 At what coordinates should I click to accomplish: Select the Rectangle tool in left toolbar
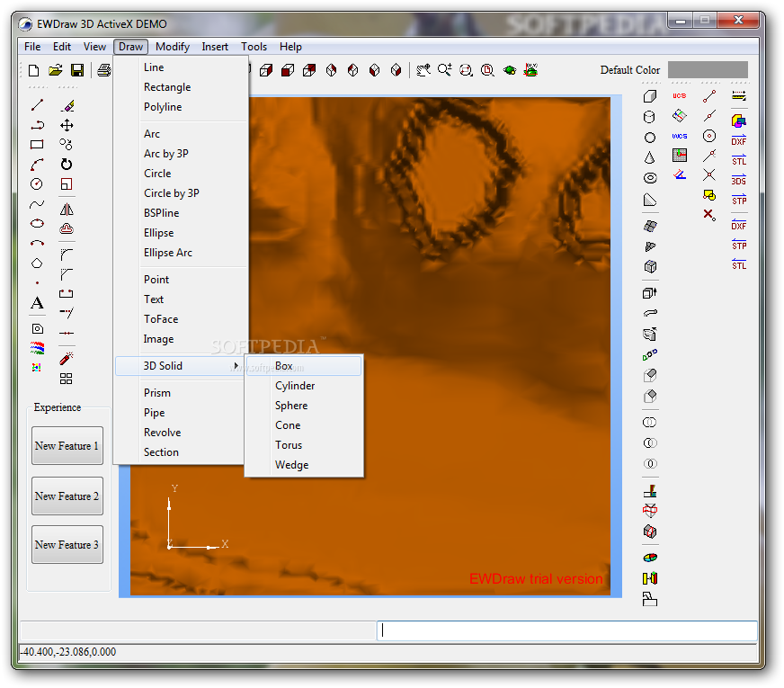pos(37,145)
